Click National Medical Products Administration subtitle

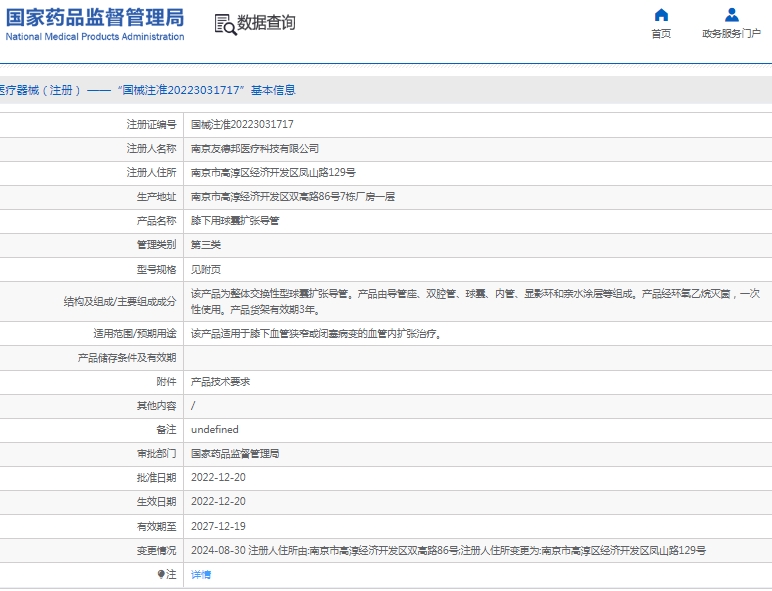click(95, 36)
